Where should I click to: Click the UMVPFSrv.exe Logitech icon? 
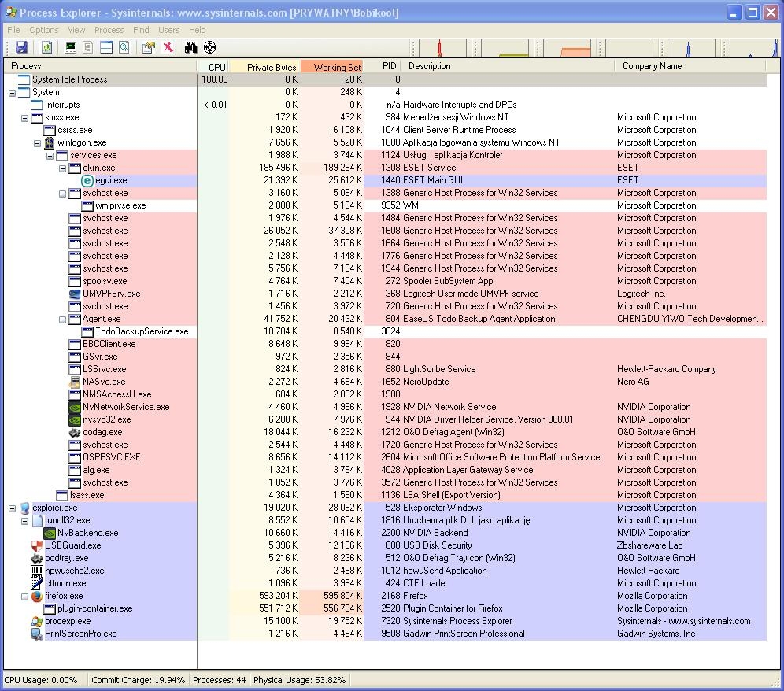tap(75, 294)
